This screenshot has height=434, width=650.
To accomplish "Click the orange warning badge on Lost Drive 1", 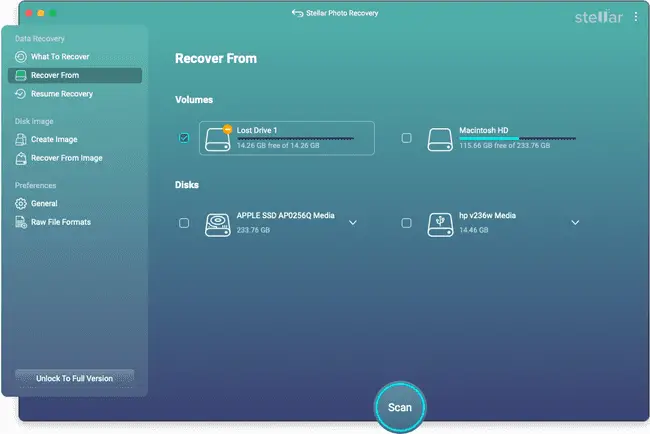I will click(227, 129).
